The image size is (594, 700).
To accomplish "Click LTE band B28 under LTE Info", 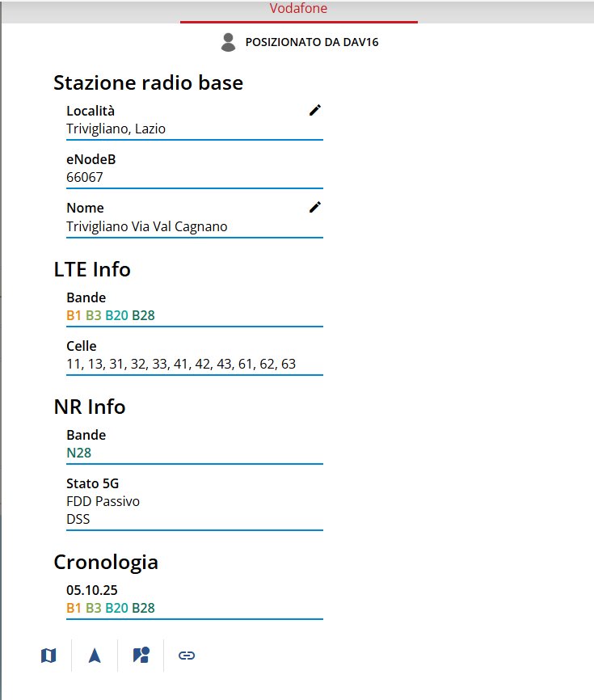I will point(143,315).
